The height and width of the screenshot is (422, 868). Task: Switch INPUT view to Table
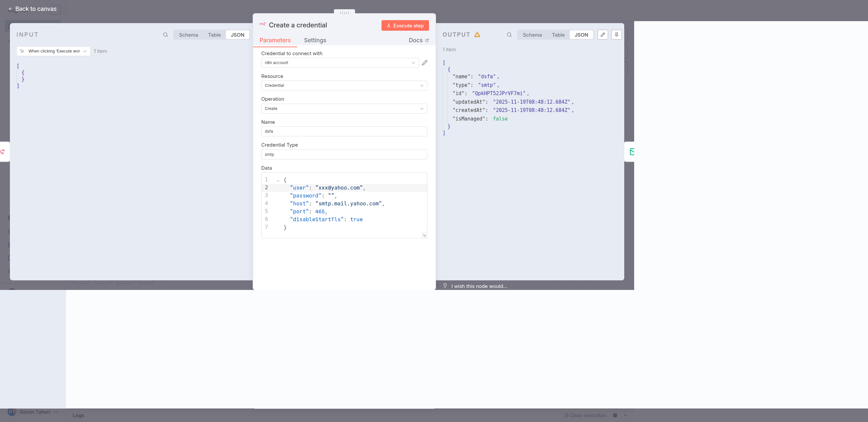tap(214, 35)
